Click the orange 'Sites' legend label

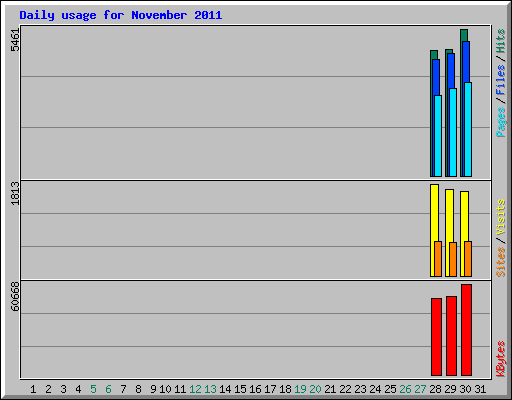click(501, 262)
